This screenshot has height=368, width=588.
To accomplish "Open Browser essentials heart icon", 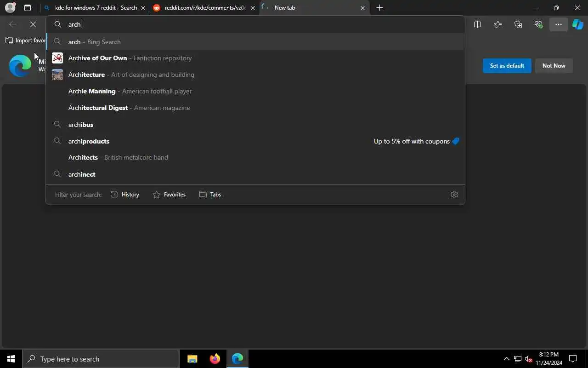I will [538, 24].
